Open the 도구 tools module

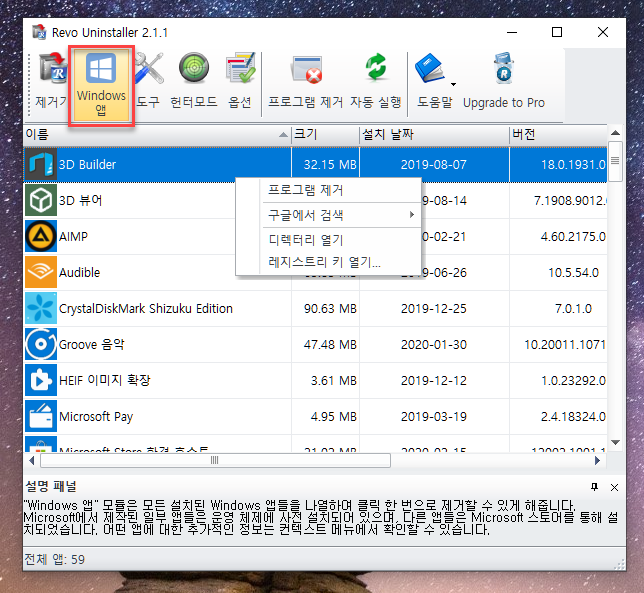click(x=148, y=82)
